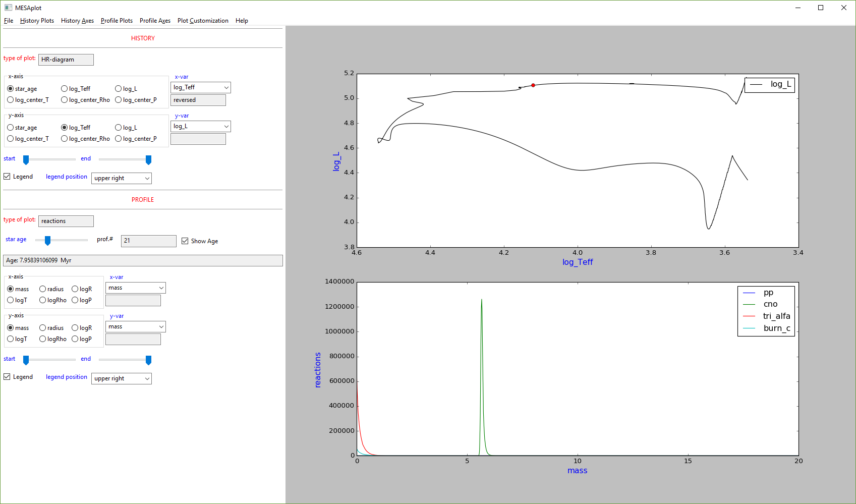The image size is (856, 504).
Task: Expand history x-var log_Teff dropdown
Action: click(201, 87)
